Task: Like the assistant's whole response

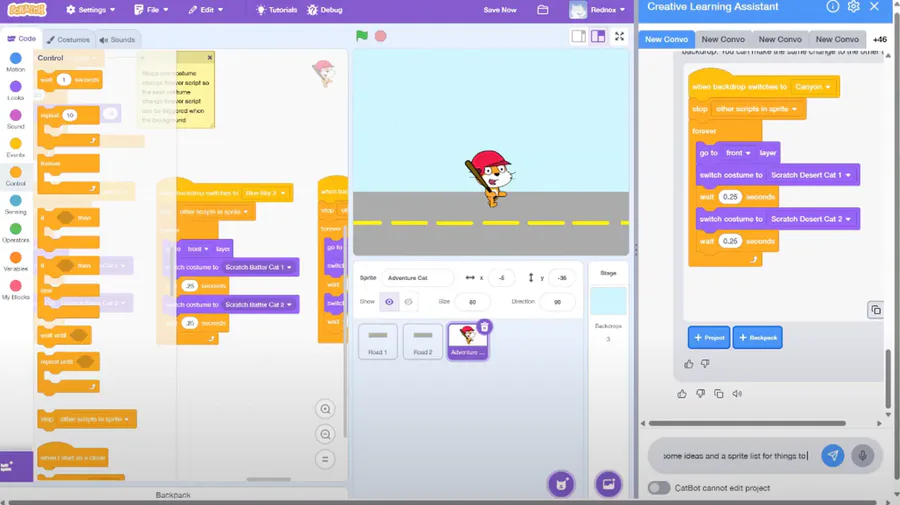Action: 682,394
